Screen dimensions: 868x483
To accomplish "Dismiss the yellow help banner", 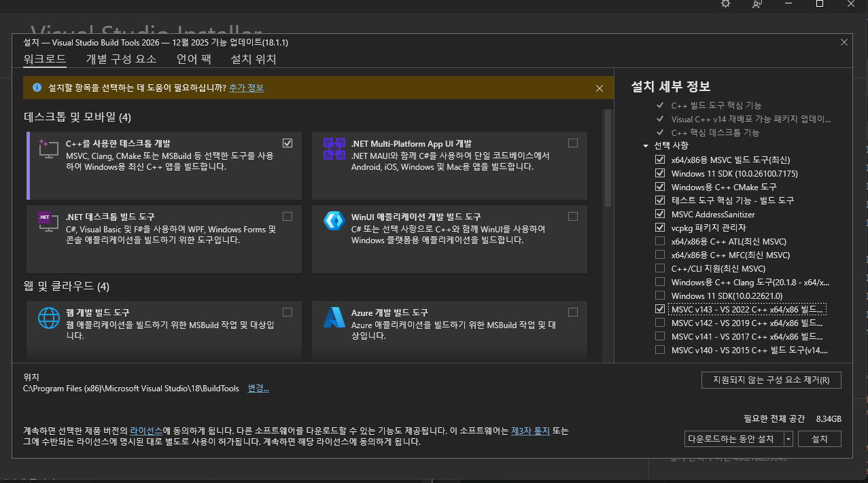I will tap(600, 88).
